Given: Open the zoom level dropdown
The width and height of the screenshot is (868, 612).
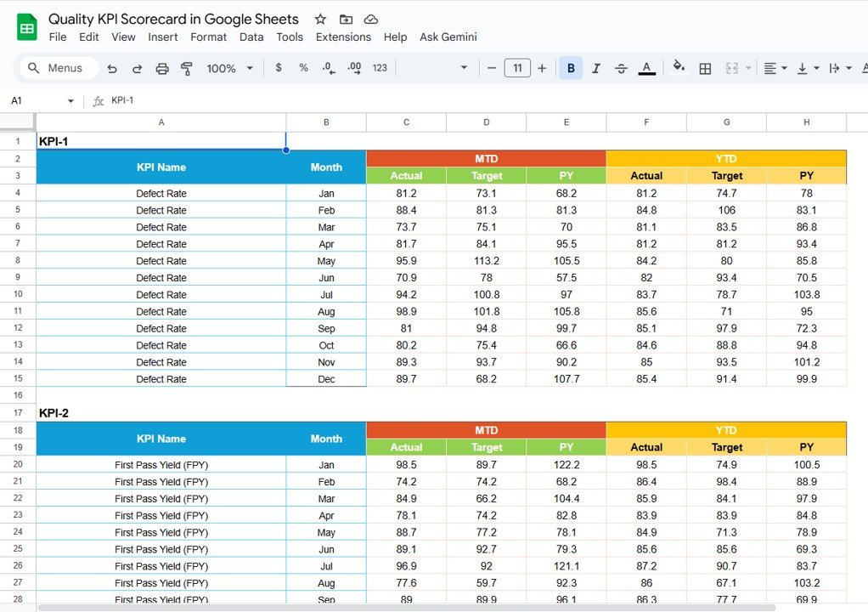Looking at the screenshot, I should (229, 68).
